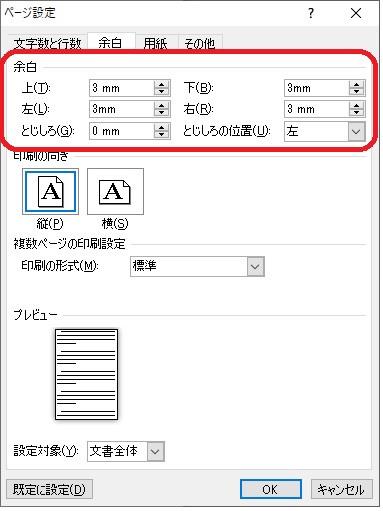Increase the 下(B) margin with up arrow
Viewport: 383px width, 511px height.
(x=357, y=84)
